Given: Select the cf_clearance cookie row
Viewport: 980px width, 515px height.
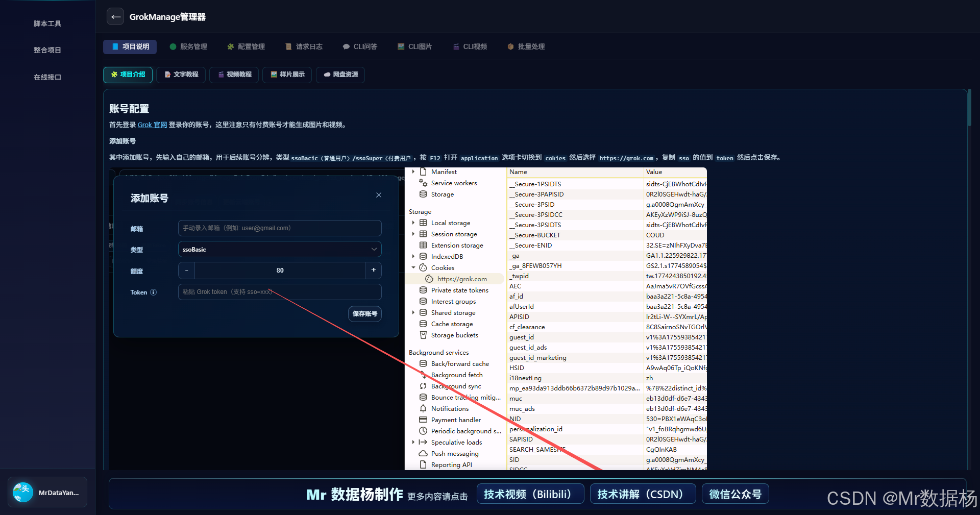Looking at the screenshot, I should pos(607,327).
